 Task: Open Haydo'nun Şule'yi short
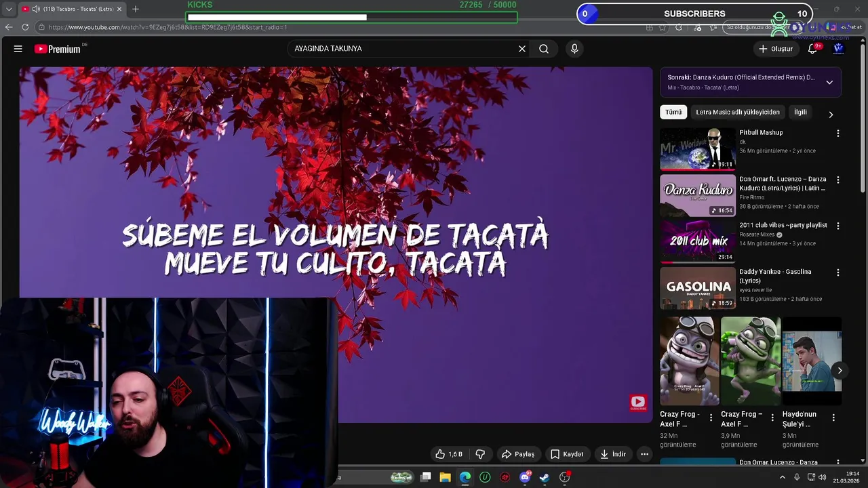click(x=812, y=361)
